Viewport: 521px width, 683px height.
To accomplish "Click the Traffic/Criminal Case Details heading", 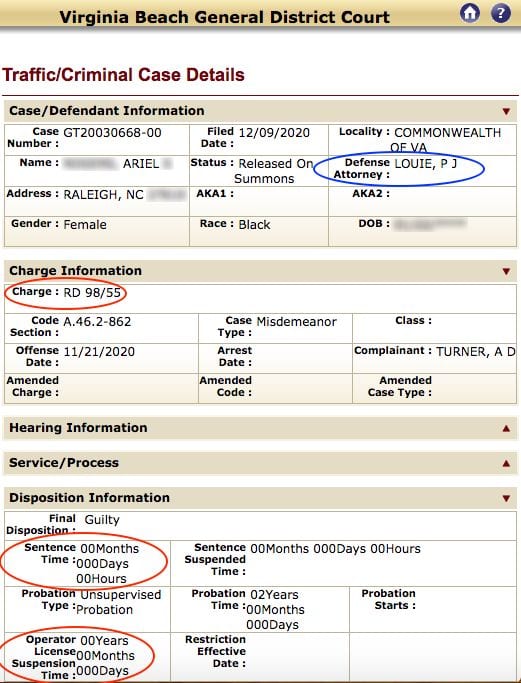I will click(x=123, y=75).
